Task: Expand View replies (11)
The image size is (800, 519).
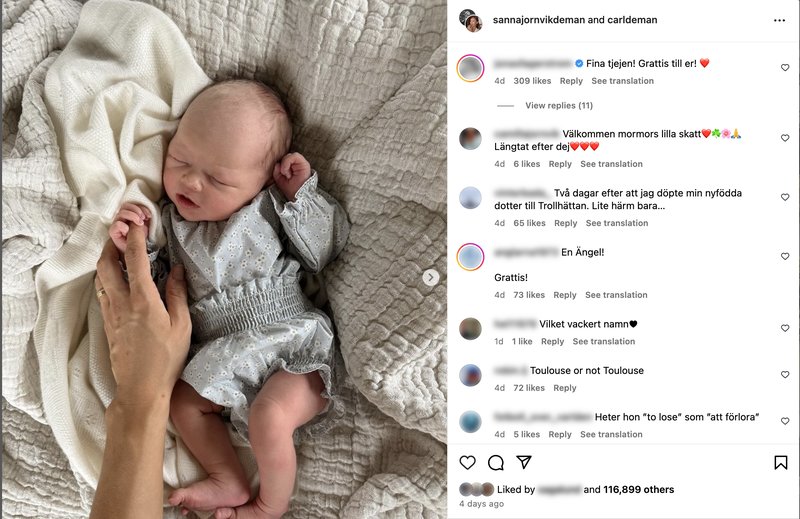Action: (x=559, y=106)
